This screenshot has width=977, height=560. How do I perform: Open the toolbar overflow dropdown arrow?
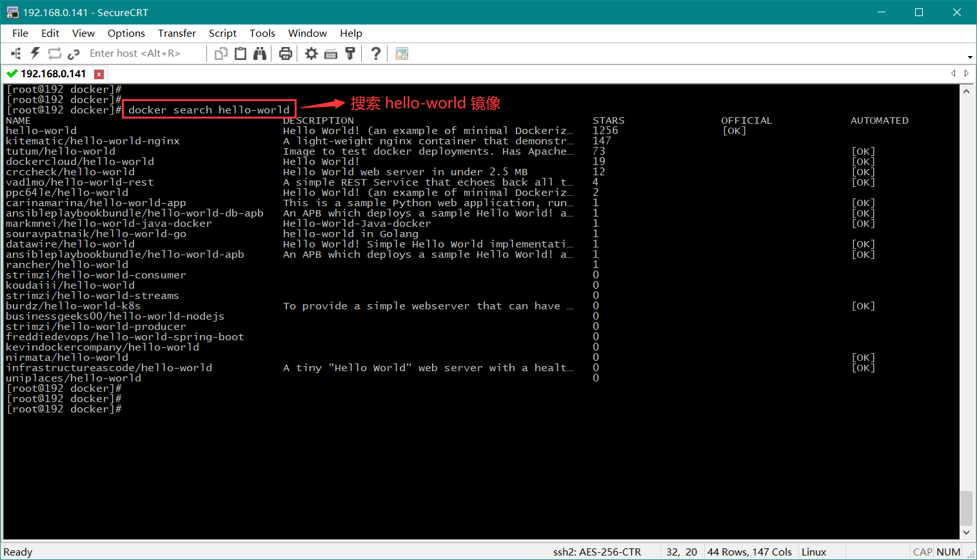[970, 57]
